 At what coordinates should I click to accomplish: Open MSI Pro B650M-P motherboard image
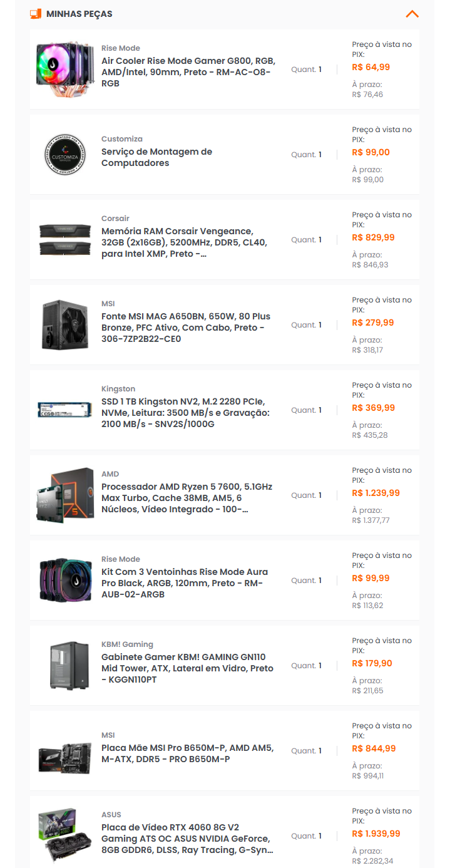66,751
